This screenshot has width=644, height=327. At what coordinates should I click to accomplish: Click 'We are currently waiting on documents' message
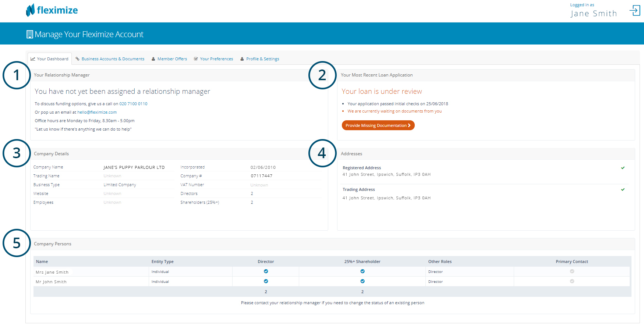(394, 111)
